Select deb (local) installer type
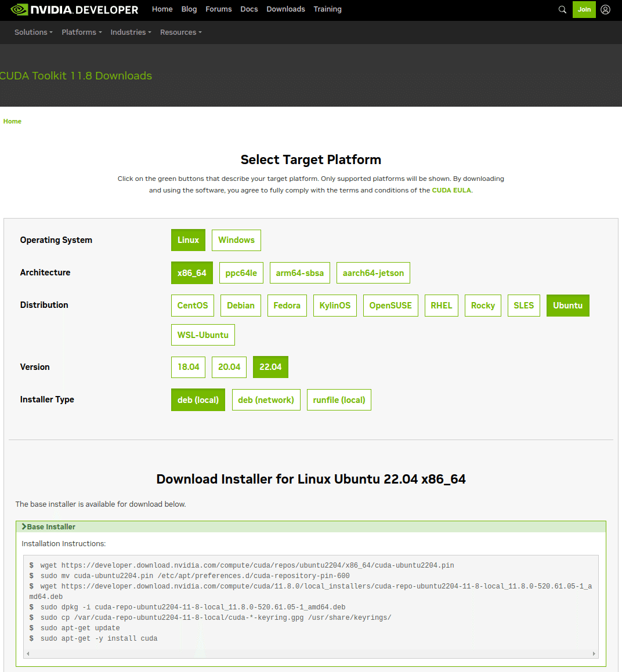Viewport: 622px width, 672px height. (198, 400)
